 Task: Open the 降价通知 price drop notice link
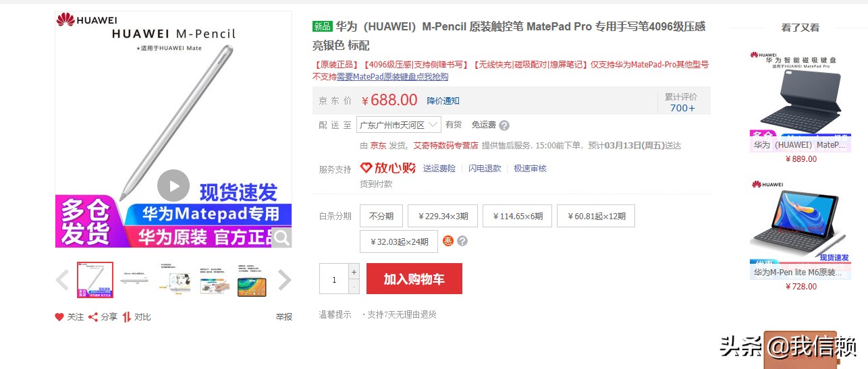[443, 101]
